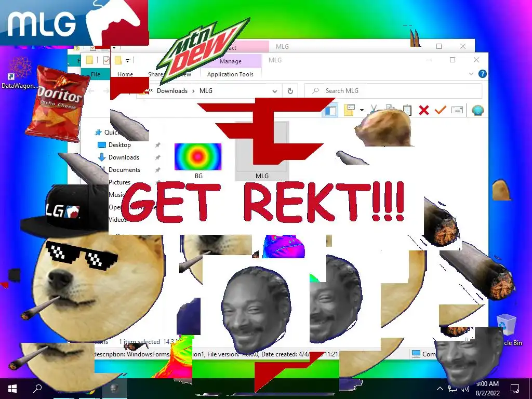Maximize the back MLG Explorer window

click(x=439, y=46)
